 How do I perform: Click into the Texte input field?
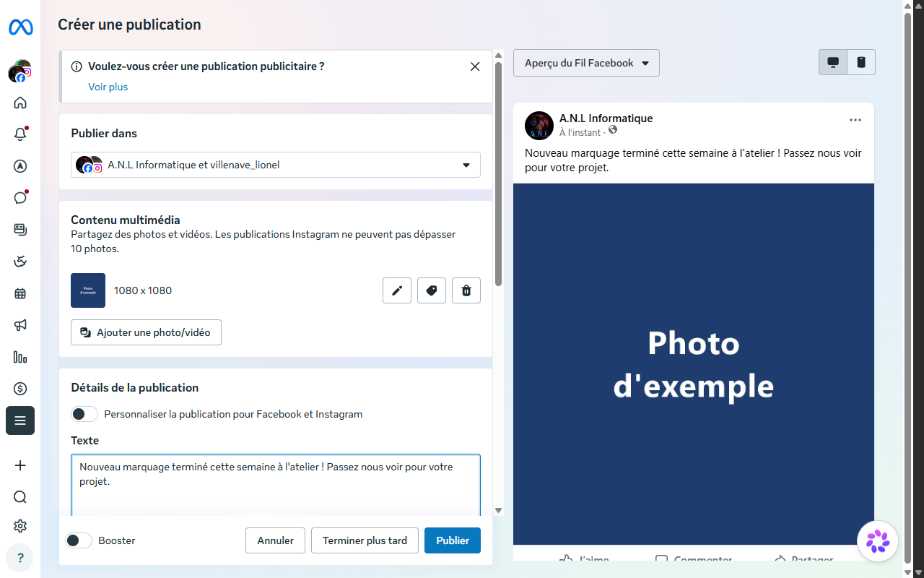(x=276, y=486)
